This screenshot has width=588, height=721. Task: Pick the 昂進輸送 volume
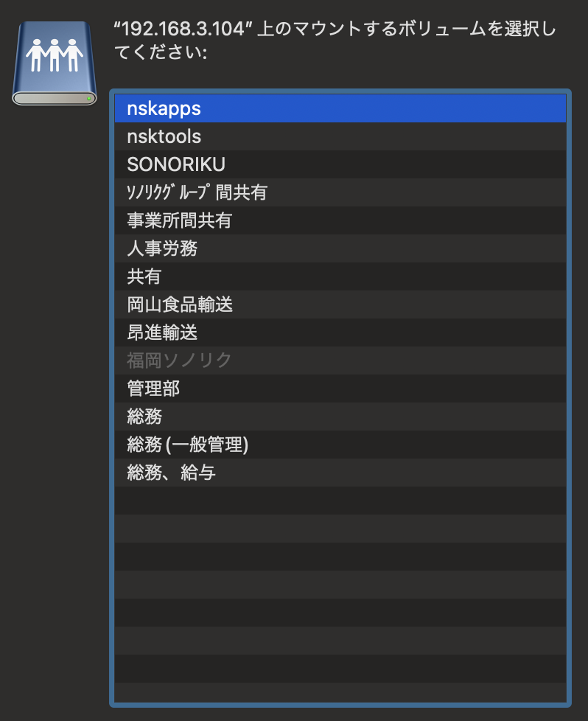[162, 332]
